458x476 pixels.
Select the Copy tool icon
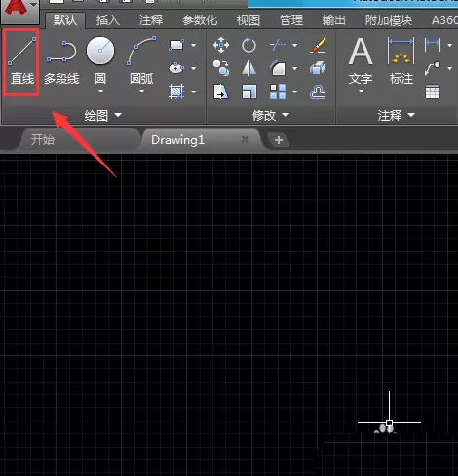221,68
